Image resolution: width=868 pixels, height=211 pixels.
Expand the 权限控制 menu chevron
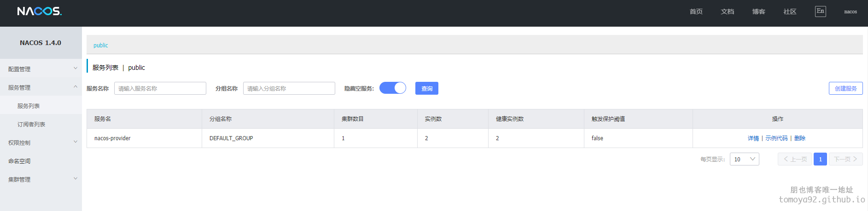[76, 142]
